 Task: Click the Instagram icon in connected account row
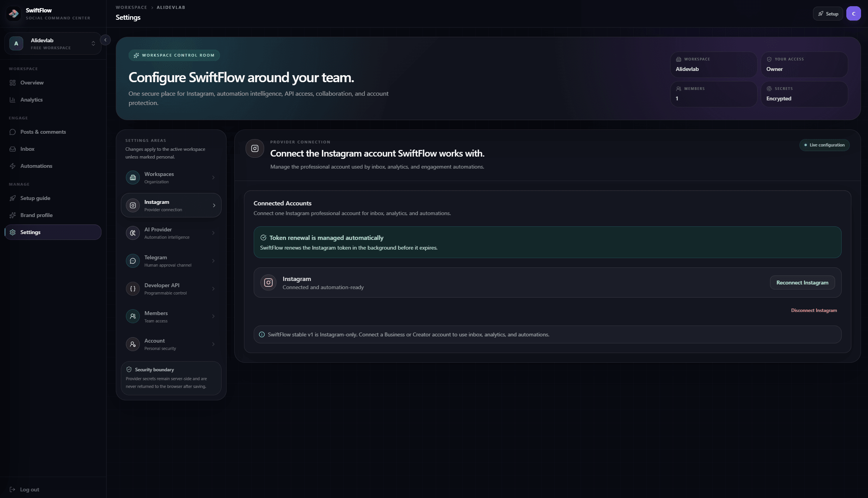(268, 283)
